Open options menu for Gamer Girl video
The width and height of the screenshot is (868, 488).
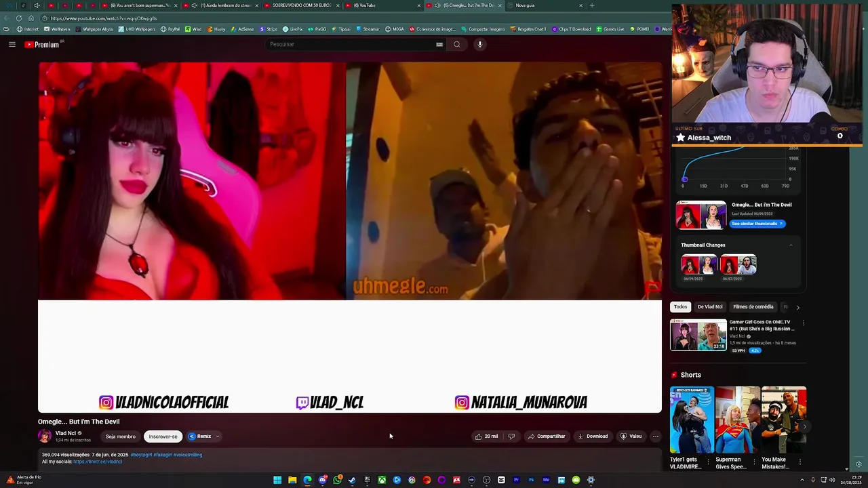(804, 323)
